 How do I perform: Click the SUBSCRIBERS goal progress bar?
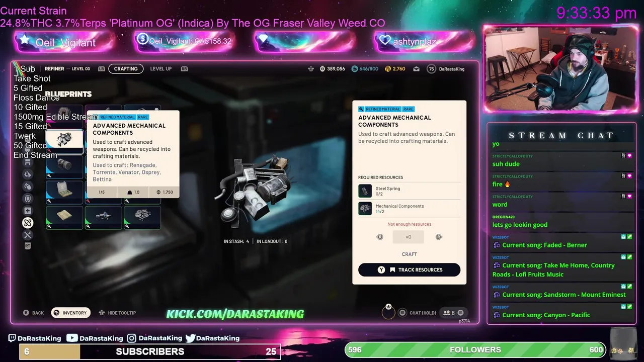[x=150, y=351]
